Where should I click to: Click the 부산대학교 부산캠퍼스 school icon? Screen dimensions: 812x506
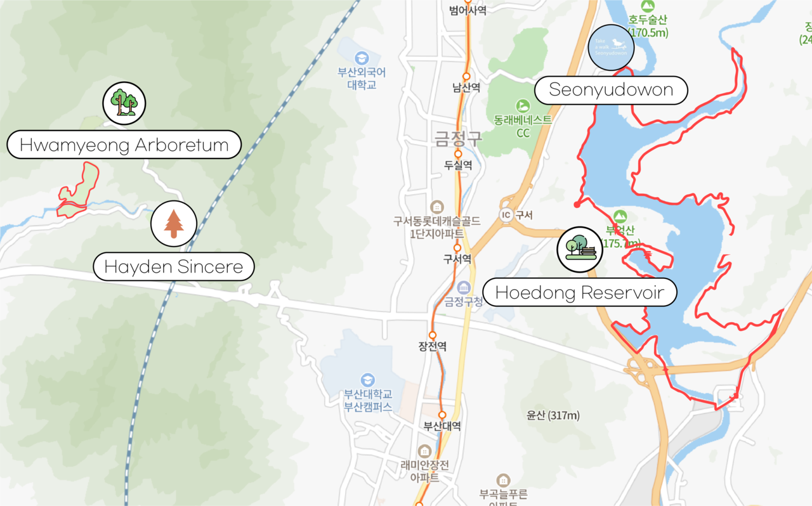click(367, 380)
